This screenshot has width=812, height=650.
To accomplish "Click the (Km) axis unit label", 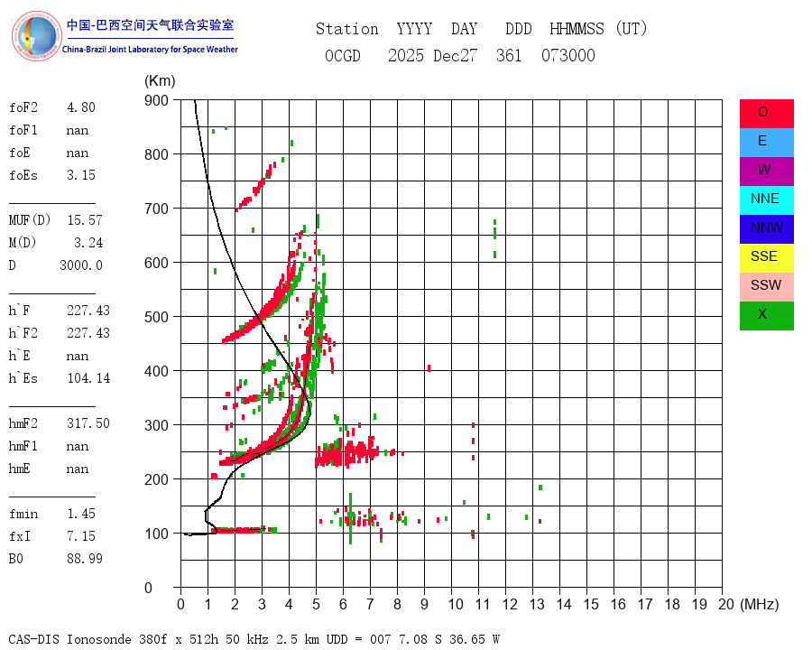I will click(160, 81).
